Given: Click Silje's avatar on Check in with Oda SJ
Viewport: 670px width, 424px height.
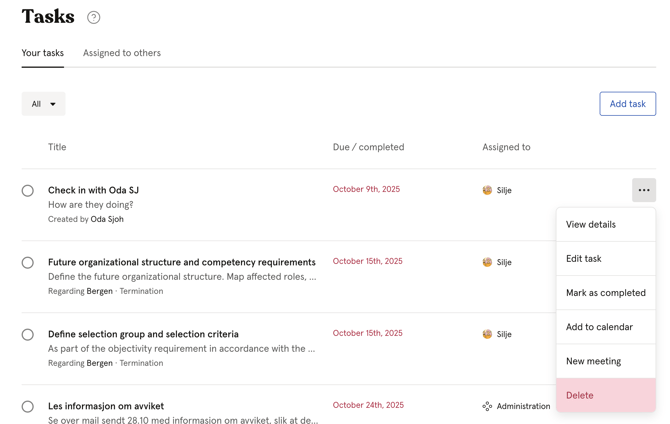Looking at the screenshot, I should click(x=487, y=190).
